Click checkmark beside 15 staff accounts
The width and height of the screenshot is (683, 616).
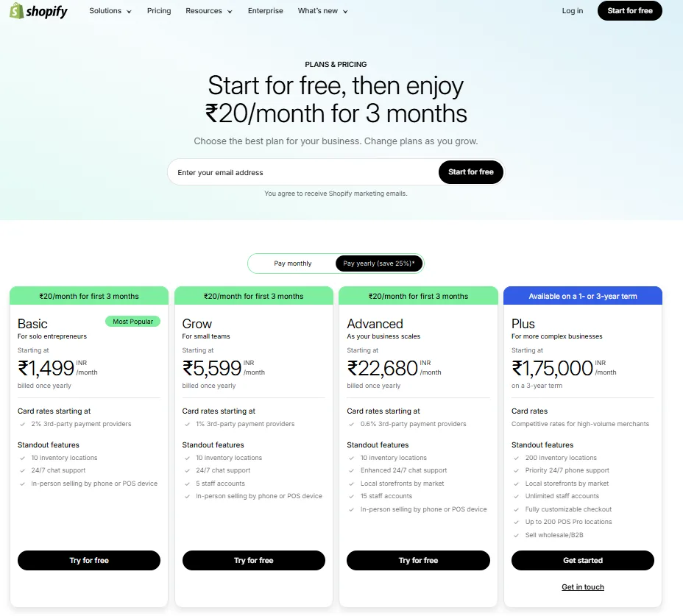click(353, 497)
